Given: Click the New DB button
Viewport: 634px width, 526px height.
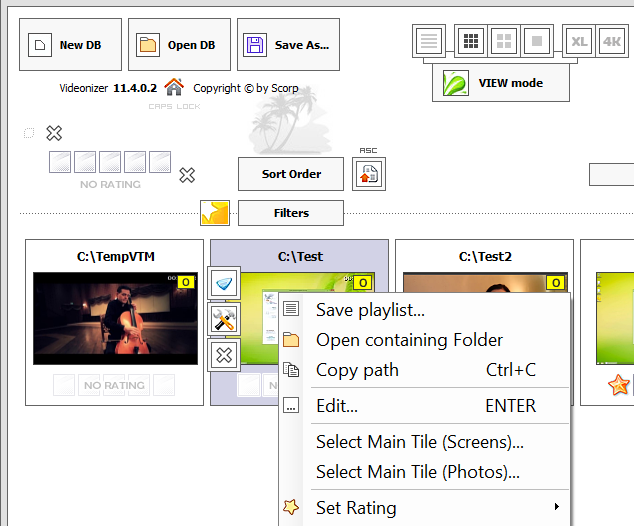Looking at the screenshot, I should click(x=69, y=45).
